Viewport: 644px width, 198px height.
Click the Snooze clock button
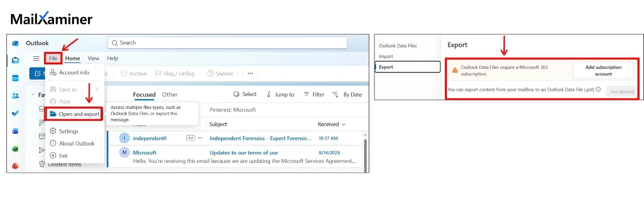(220, 73)
